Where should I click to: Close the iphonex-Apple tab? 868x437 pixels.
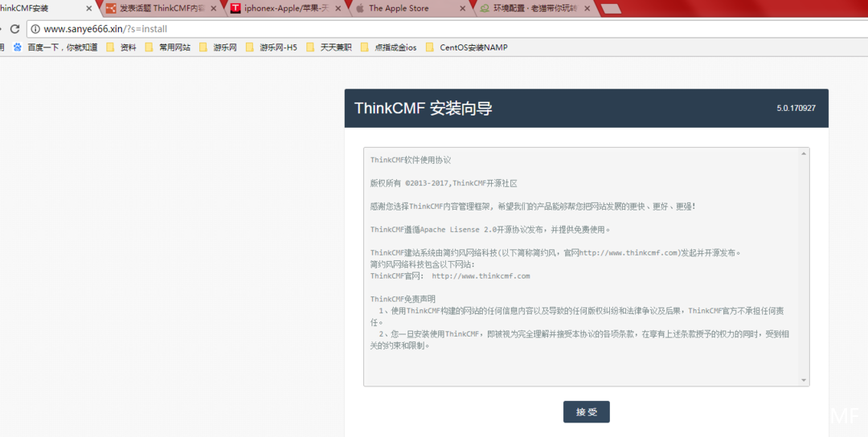339,8
